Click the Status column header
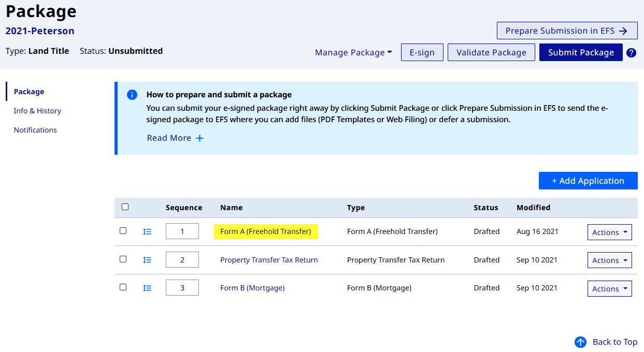 click(486, 208)
